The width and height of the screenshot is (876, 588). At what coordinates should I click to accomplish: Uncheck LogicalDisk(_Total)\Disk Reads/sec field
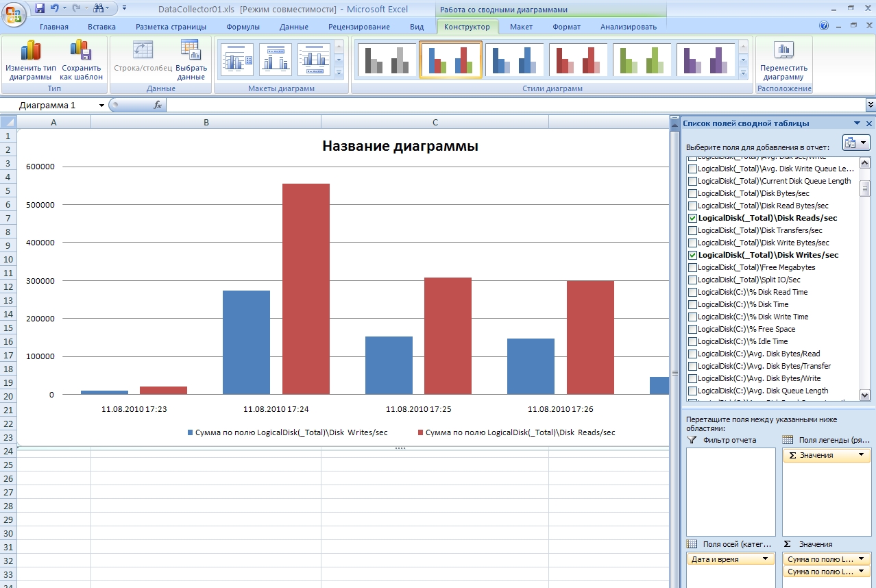[693, 218]
